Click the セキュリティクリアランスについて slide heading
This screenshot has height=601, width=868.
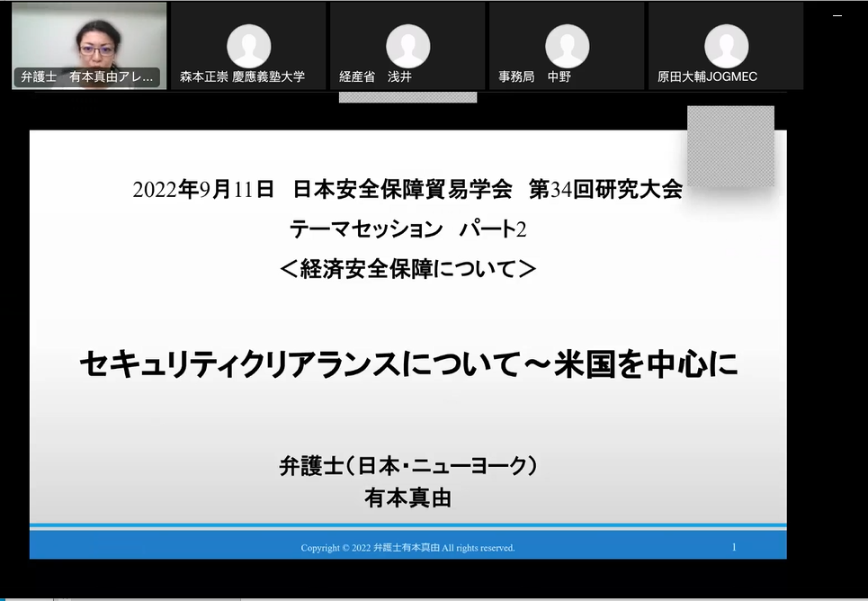click(x=407, y=363)
